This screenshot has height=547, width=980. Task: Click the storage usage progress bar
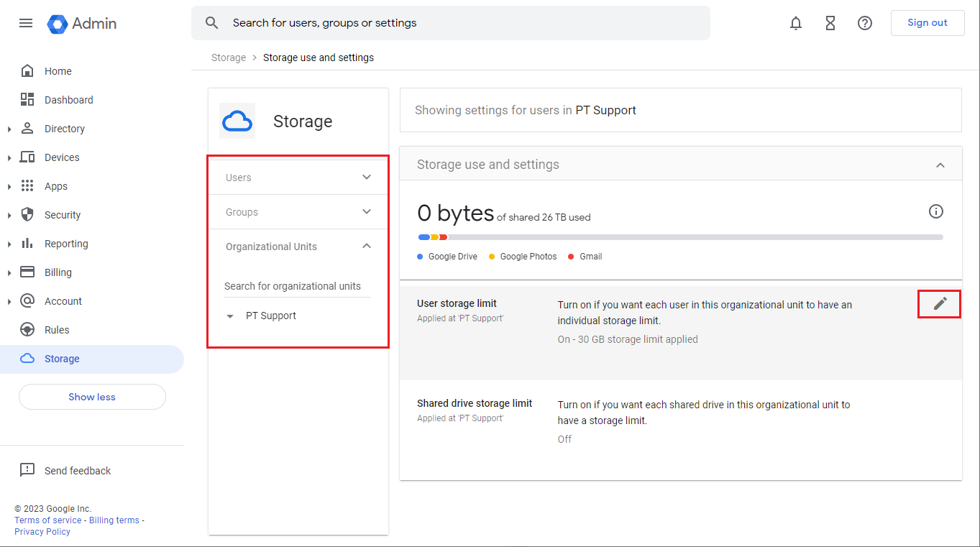(x=679, y=236)
